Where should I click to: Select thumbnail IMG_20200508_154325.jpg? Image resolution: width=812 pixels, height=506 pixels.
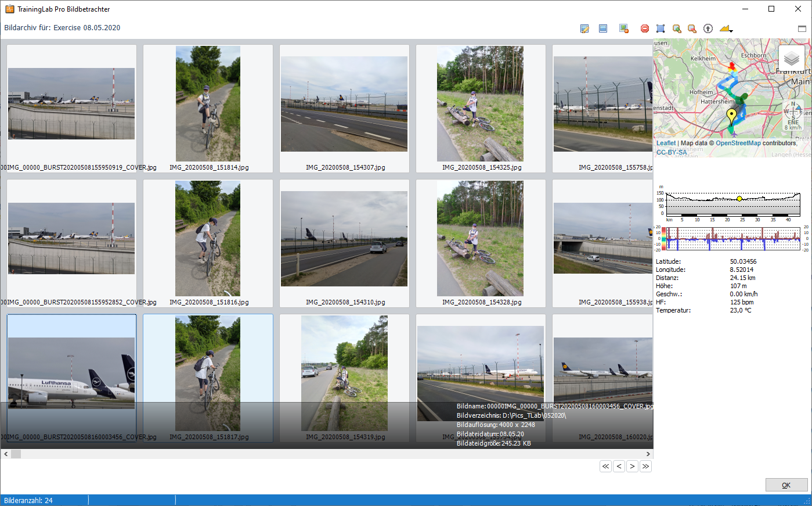481,109
